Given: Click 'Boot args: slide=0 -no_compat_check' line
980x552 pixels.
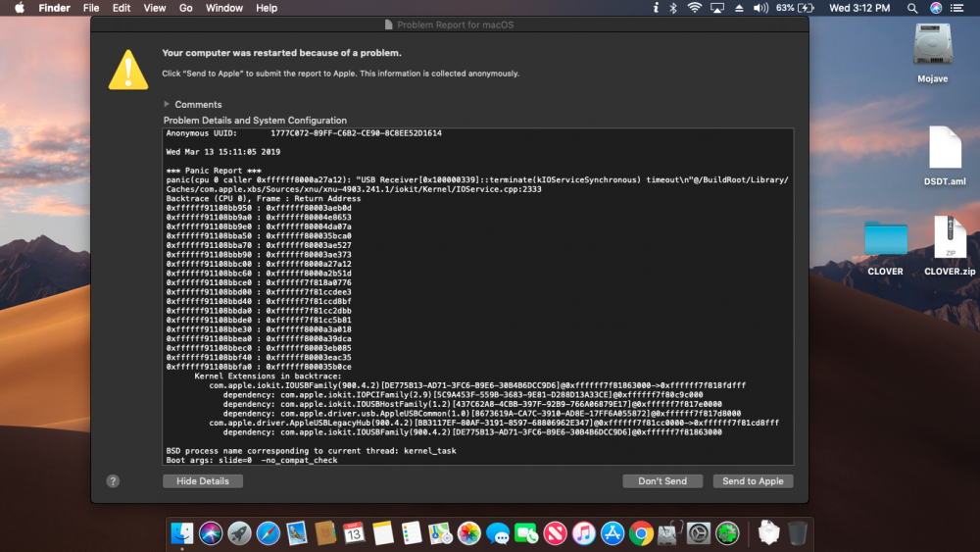Looking at the screenshot, I should tap(252, 460).
